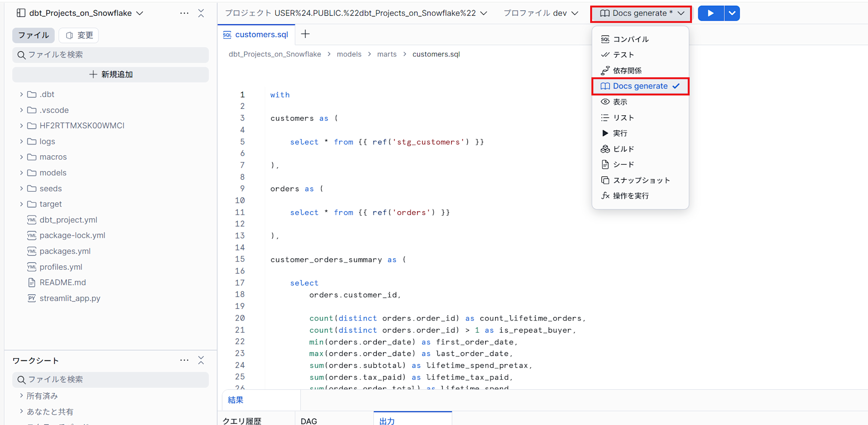Click line number 20 in the editor gutter
Image resolution: width=868 pixels, height=425 pixels.
point(240,318)
